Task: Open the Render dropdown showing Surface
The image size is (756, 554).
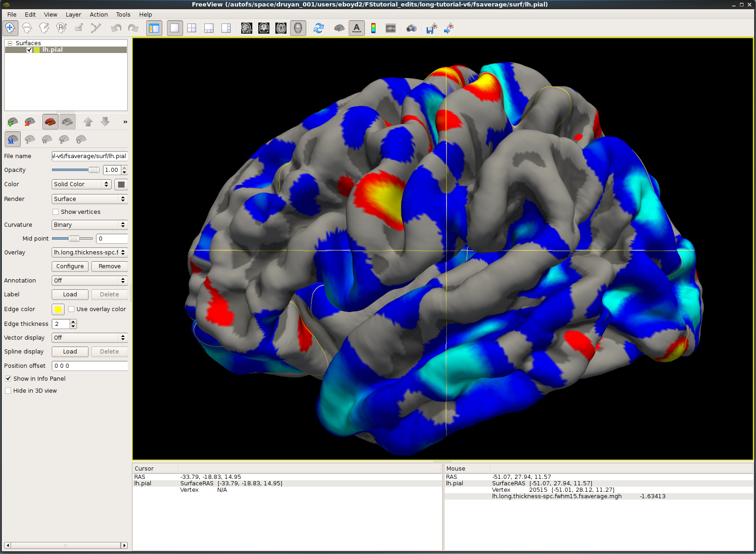Action: (x=89, y=199)
